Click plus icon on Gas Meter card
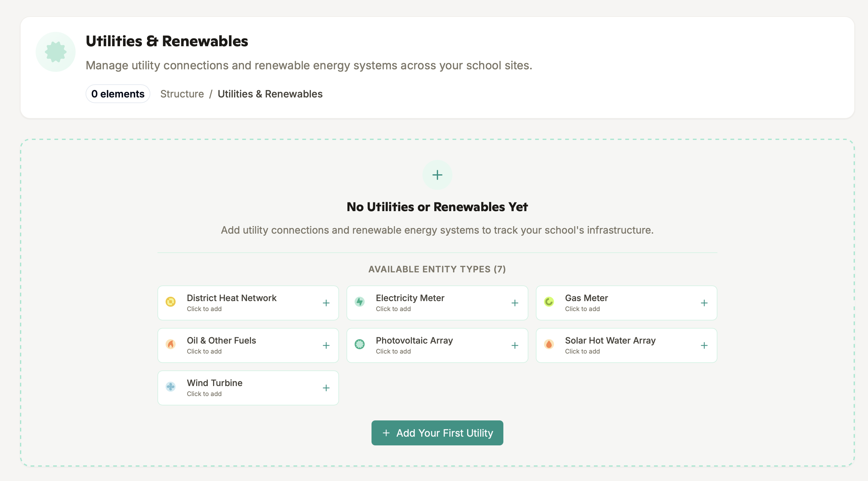The width and height of the screenshot is (868, 481). tap(704, 303)
